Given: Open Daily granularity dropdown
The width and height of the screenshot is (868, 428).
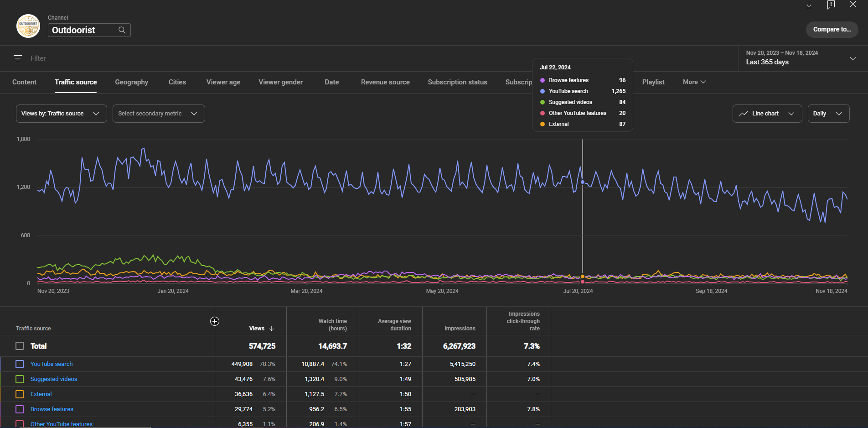Looking at the screenshot, I should (x=828, y=114).
